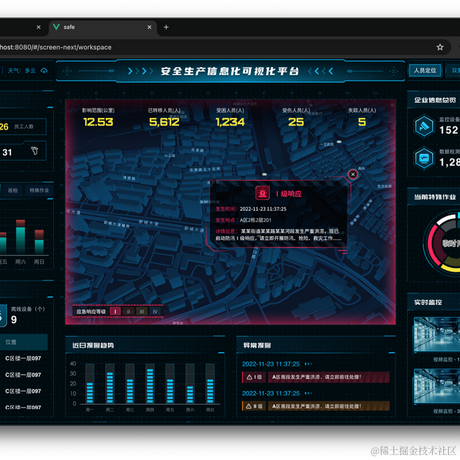The image size is (460, 460).
Task: Click value 5,612 for evacuated people
Action: pos(164,122)
